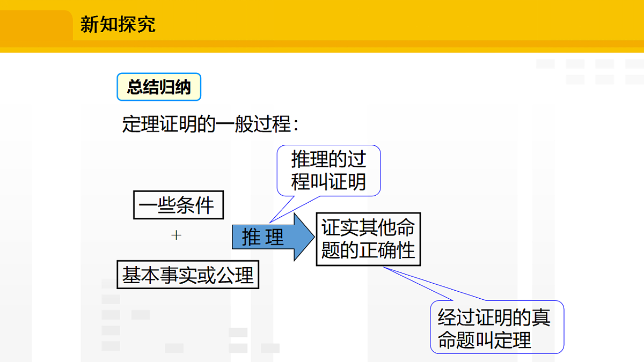Click the 推理的过程叫证明 callout bubble
The image size is (644, 362).
point(328,171)
